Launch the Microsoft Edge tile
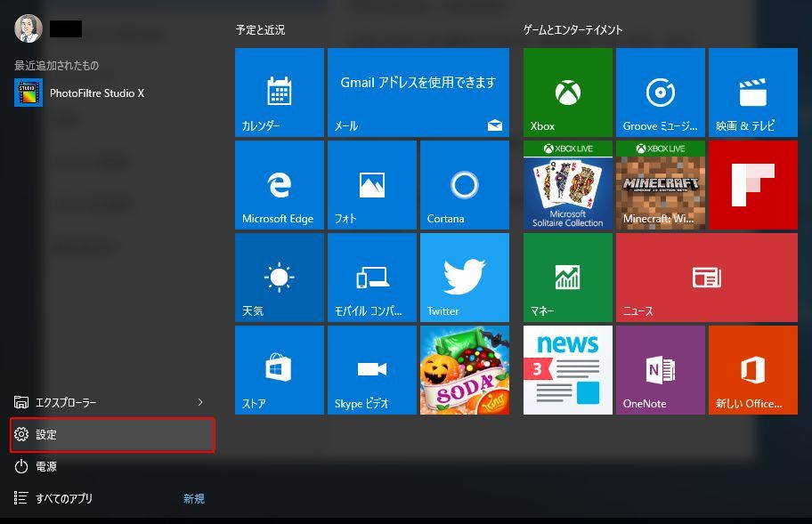Viewport: 812px width, 524px height. pos(279,185)
